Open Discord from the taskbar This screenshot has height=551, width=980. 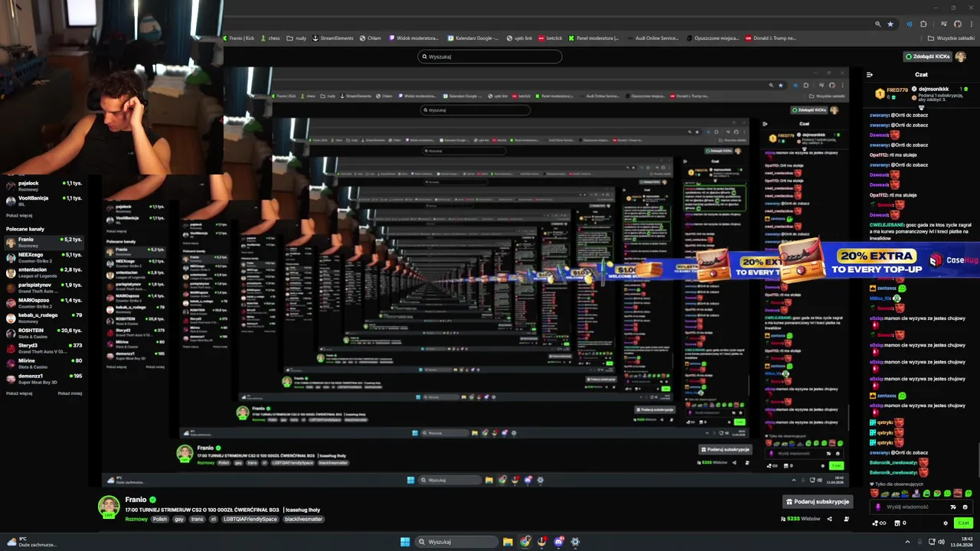559,542
